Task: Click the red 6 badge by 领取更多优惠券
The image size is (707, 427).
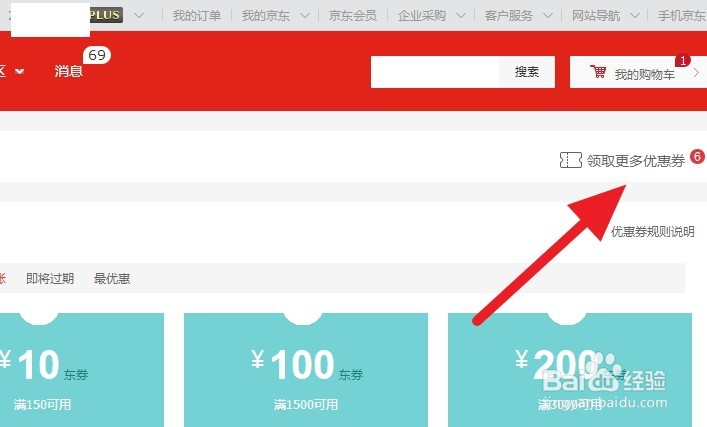Action: (697, 156)
